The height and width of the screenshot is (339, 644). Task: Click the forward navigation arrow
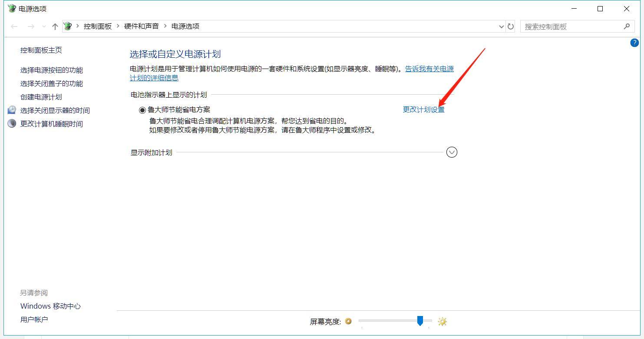tap(31, 26)
